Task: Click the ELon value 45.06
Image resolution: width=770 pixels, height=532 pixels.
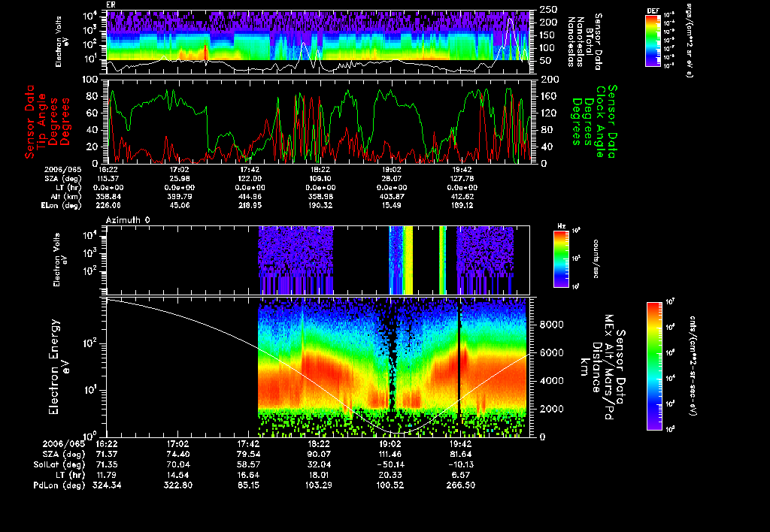Action: point(179,206)
